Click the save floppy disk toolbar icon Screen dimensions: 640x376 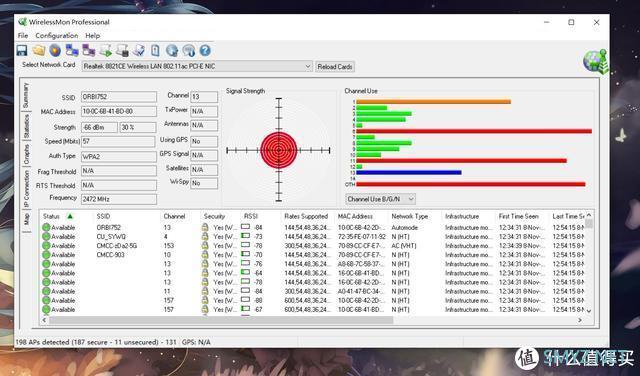(x=22, y=51)
